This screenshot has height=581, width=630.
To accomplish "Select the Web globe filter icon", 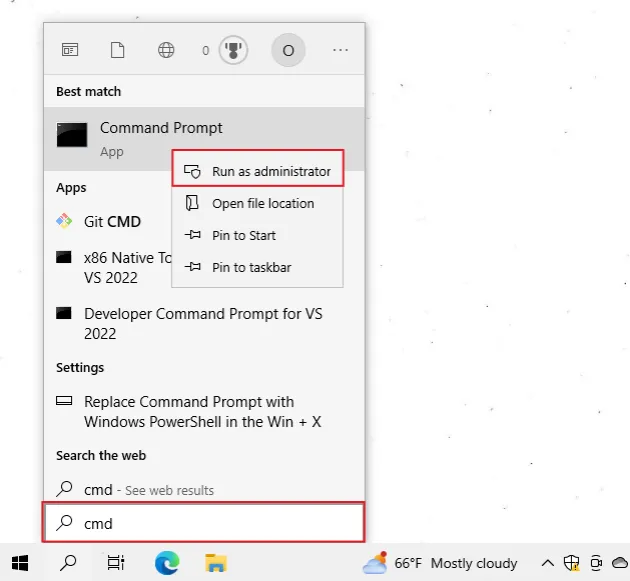I will tap(166, 50).
